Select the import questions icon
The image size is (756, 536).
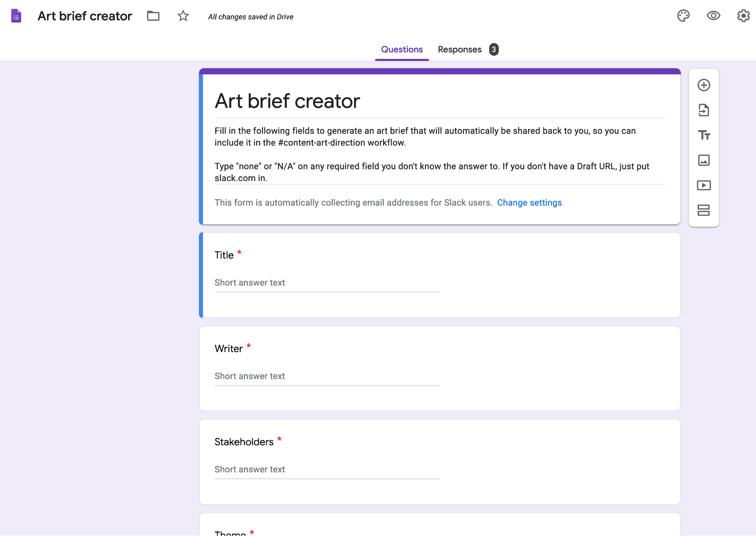click(x=704, y=110)
